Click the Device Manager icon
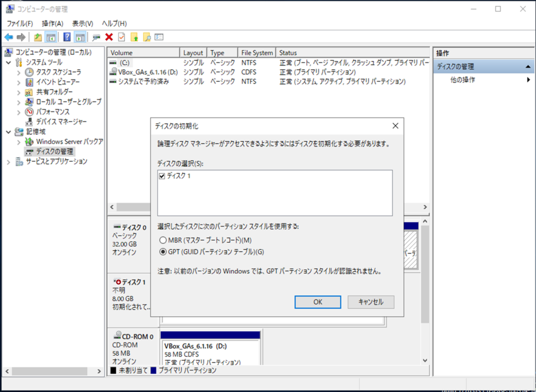The width and height of the screenshot is (536, 392). [30, 122]
